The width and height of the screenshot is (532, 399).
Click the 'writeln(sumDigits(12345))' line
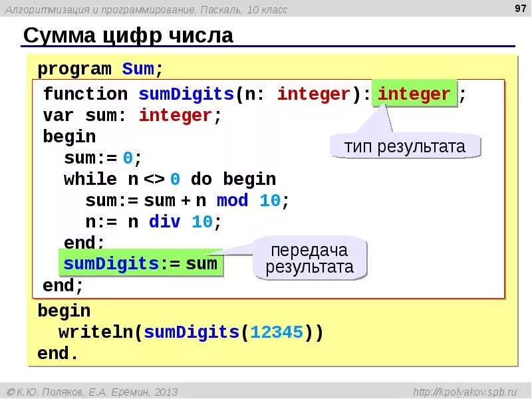191,332
